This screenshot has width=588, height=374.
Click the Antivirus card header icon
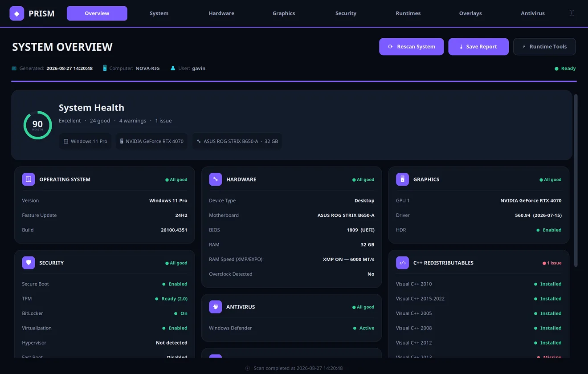point(216,307)
